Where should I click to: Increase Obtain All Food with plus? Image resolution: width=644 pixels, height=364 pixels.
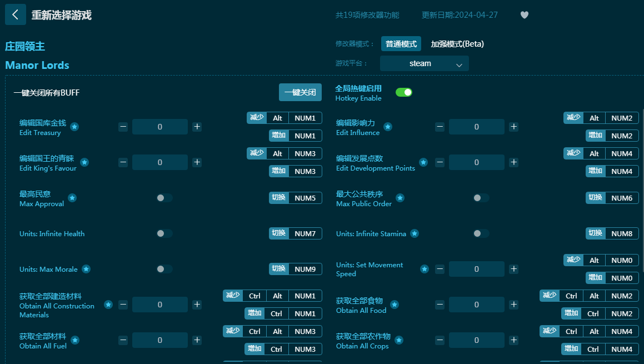[x=514, y=305]
